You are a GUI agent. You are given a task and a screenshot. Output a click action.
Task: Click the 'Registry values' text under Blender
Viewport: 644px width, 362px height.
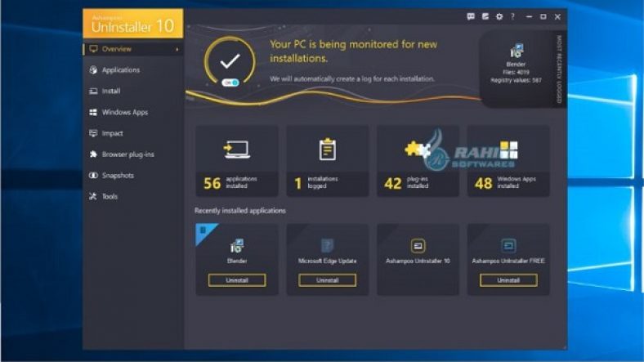517,80
